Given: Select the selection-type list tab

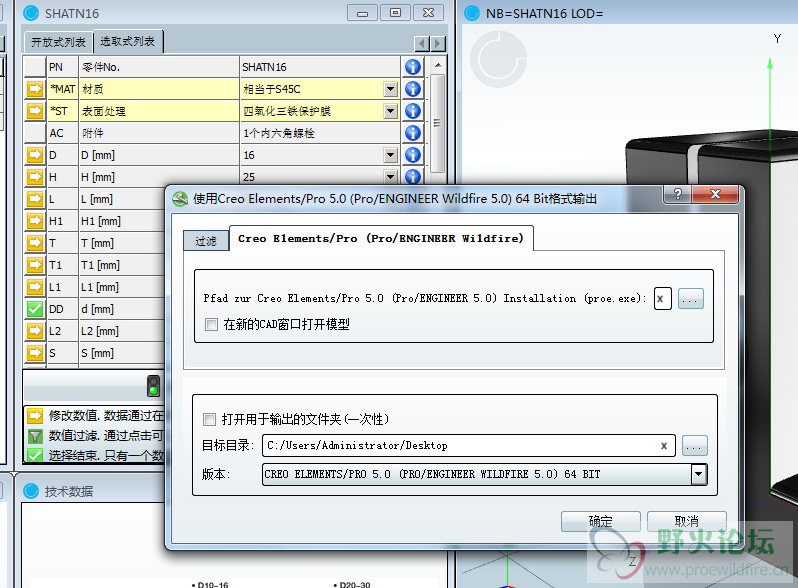Looking at the screenshot, I should point(128,41).
